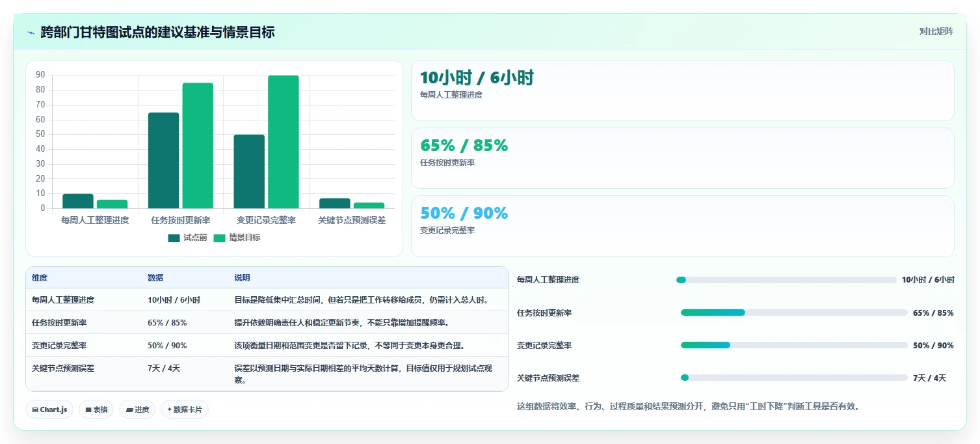Click the lightning icon beside the header title
Screen dimensions: 980x444
point(31,32)
